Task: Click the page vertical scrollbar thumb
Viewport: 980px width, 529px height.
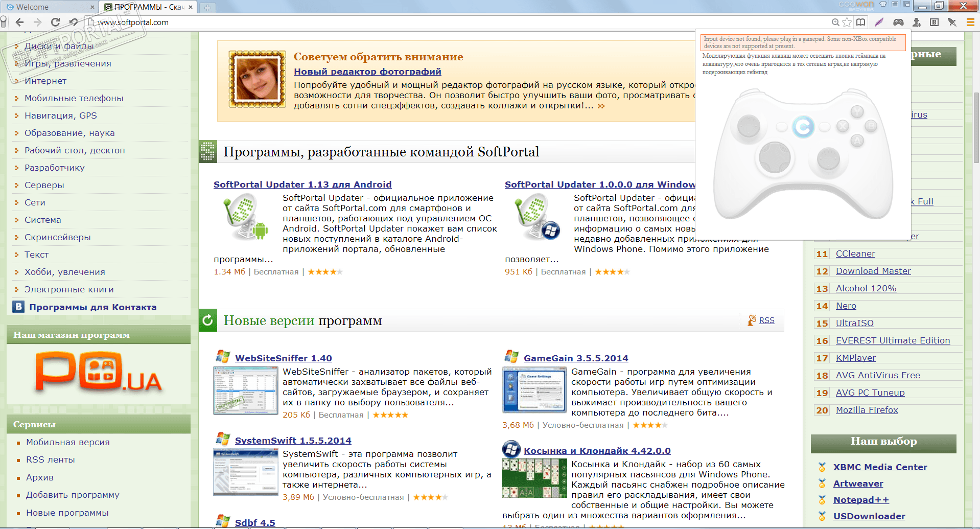Action: coord(976,128)
